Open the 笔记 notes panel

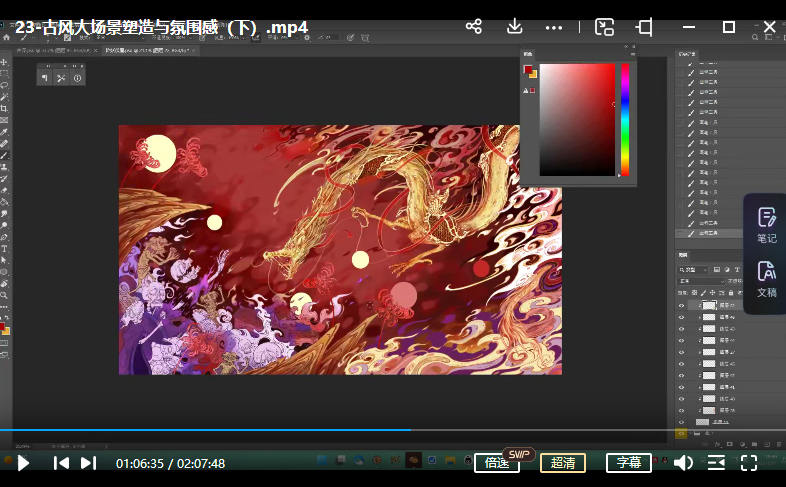pyautogui.click(x=766, y=226)
